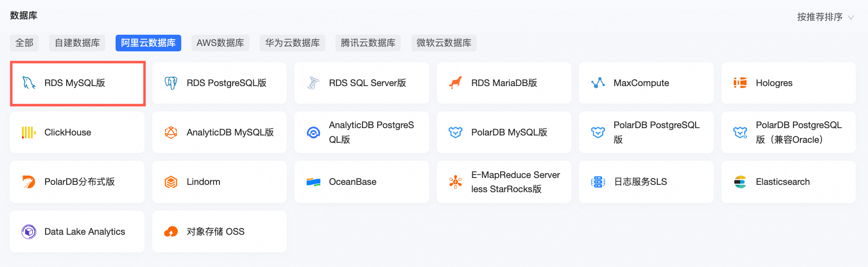Expand the sort order chevron arrow
This screenshot has height=267, width=868.
click(851, 18)
